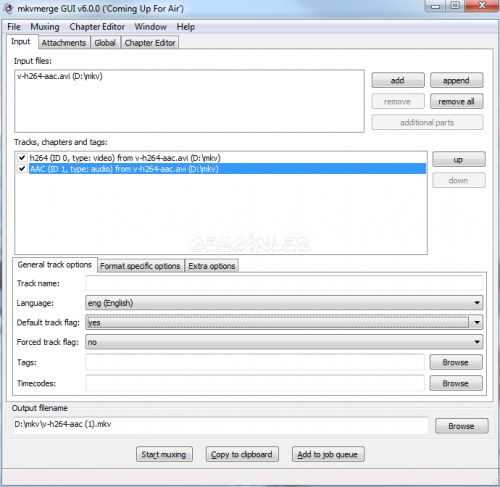This screenshot has height=487, width=500.
Task: Uncheck the h264 video track checkbox
Action: click(x=22, y=158)
